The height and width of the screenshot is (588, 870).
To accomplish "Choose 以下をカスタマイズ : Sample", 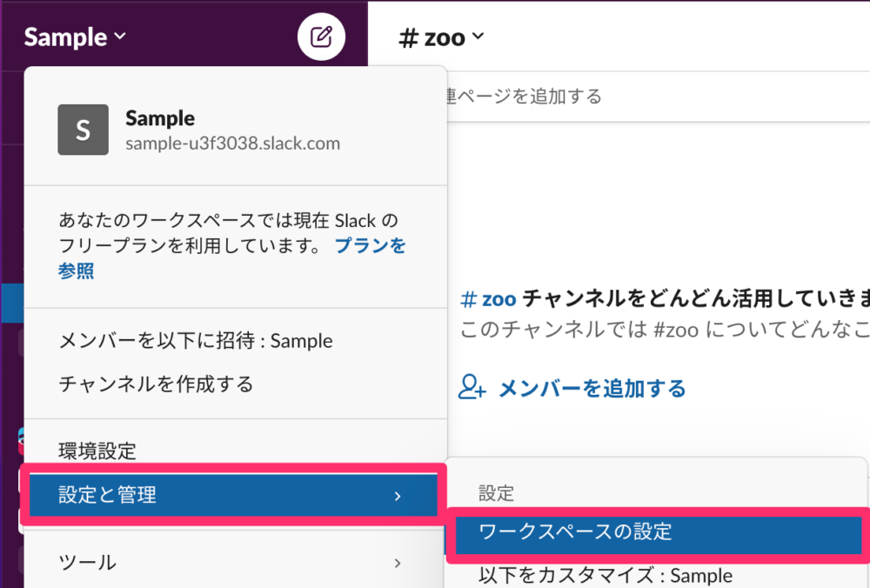I will click(604, 575).
